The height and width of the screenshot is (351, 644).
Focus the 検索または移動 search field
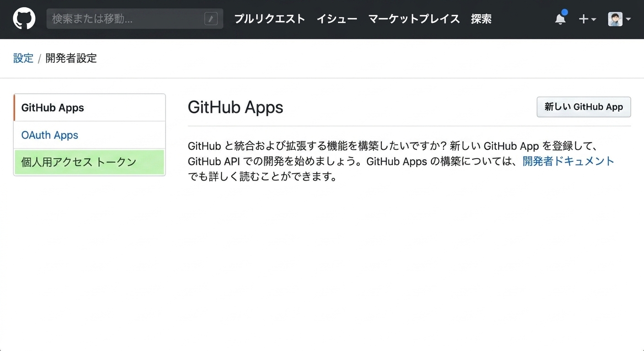click(x=135, y=19)
